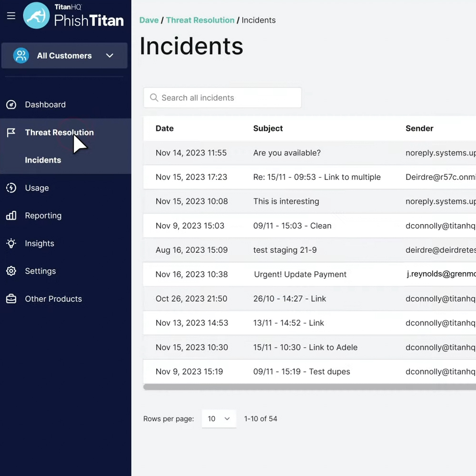
Task: Click the PhishTitan shark logo
Action: pyautogui.click(x=37, y=15)
